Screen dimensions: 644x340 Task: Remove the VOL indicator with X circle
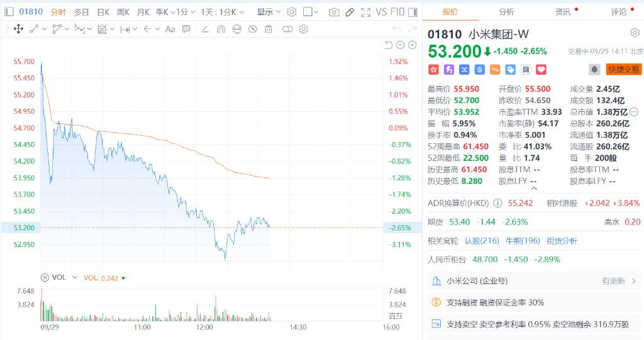coord(45,278)
